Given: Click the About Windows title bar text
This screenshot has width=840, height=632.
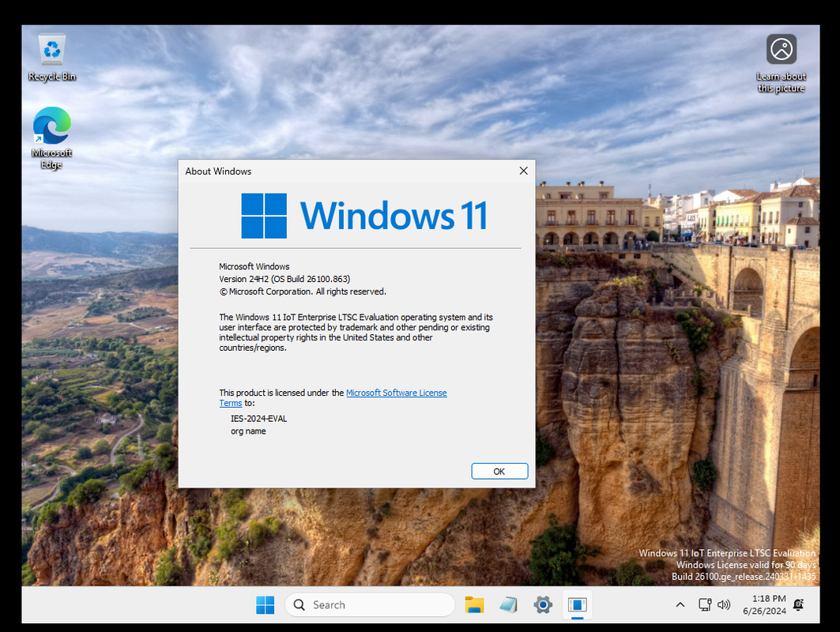Looking at the screenshot, I should pyautogui.click(x=218, y=171).
